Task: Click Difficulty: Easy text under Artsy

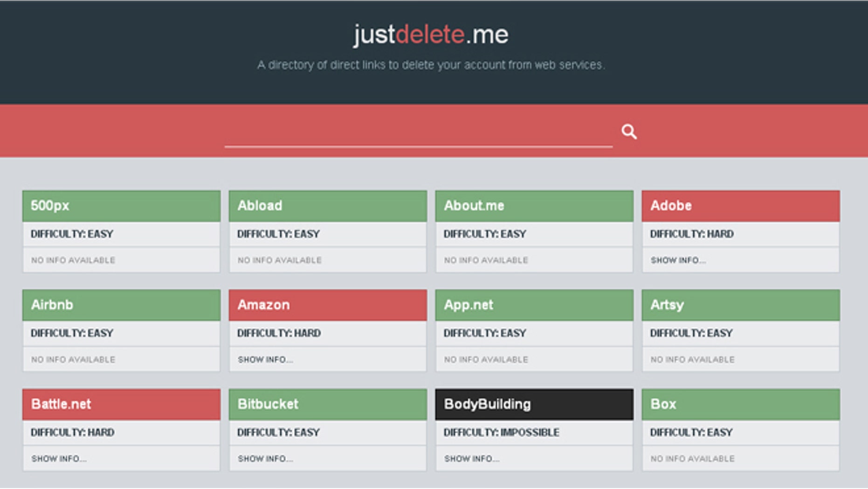Action: (x=691, y=334)
